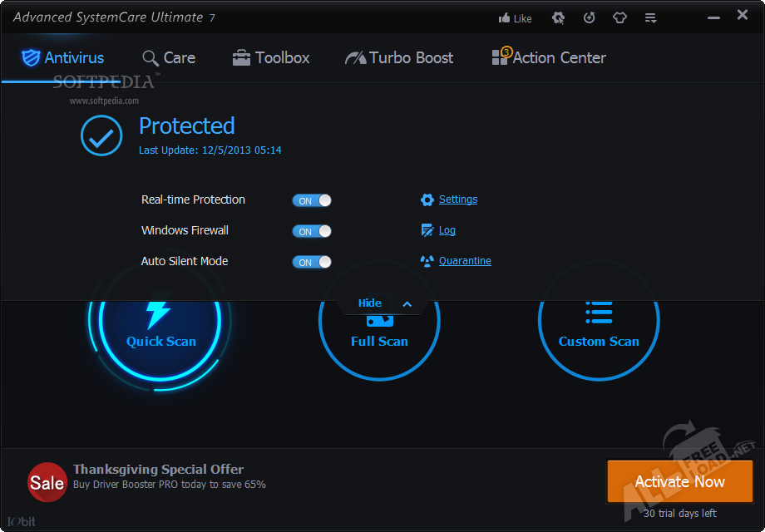Switch to the Toolbox tab

click(x=271, y=58)
